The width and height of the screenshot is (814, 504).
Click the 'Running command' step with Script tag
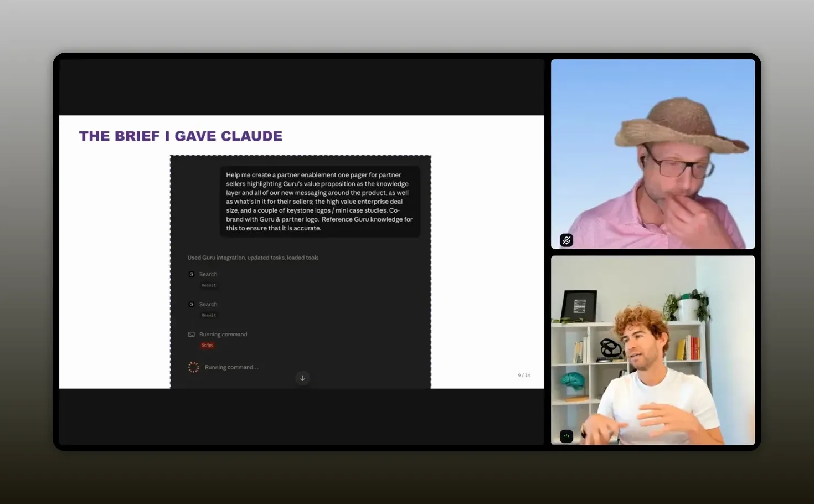coord(223,335)
